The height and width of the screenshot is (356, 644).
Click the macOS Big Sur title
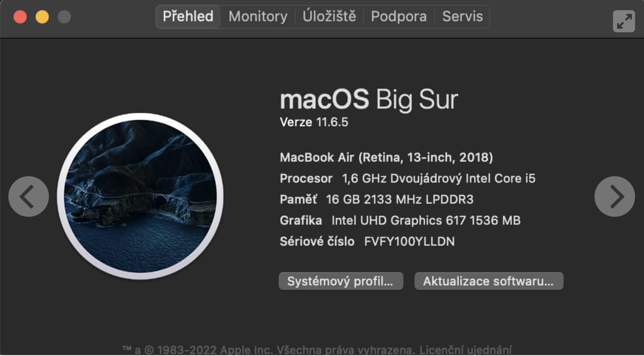pos(368,99)
